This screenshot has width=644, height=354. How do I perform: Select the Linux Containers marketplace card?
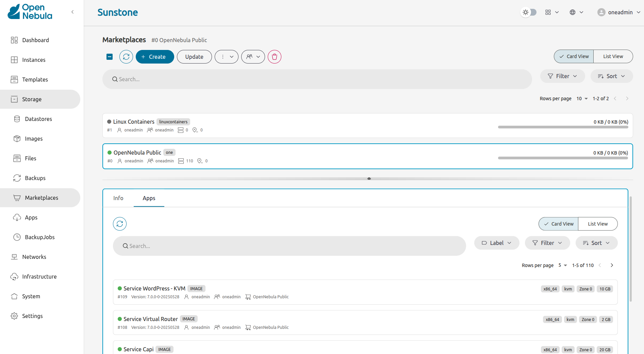pos(367,125)
